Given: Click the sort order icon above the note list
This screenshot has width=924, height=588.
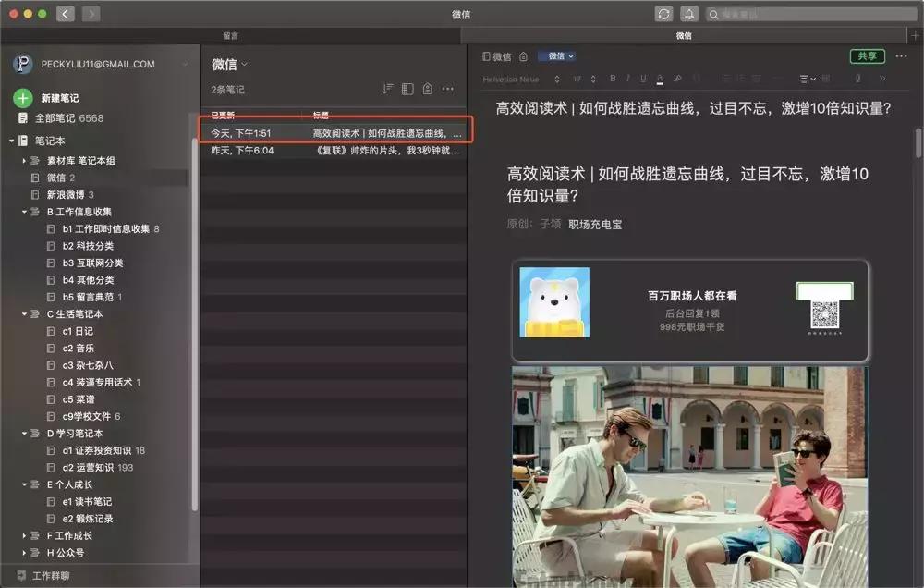Looking at the screenshot, I should click(386, 87).
